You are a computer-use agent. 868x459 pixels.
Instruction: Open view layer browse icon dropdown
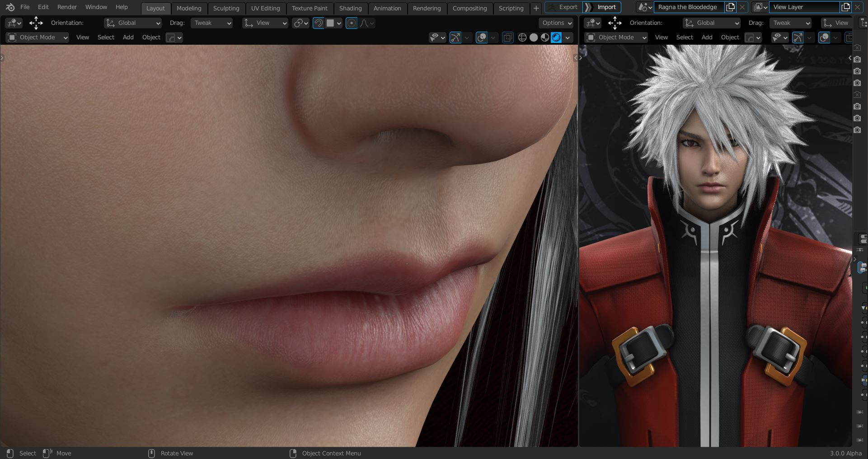pos(760,7)
